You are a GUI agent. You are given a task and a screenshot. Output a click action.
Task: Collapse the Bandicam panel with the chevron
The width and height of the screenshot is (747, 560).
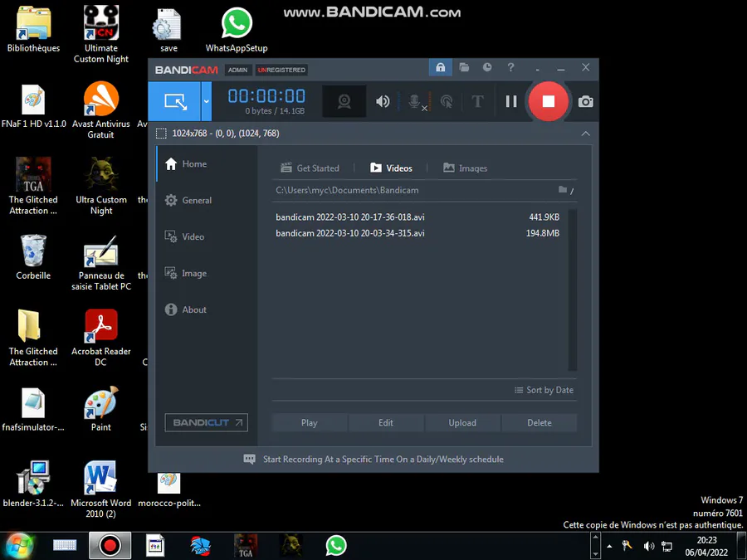click(x=585, y=134)
